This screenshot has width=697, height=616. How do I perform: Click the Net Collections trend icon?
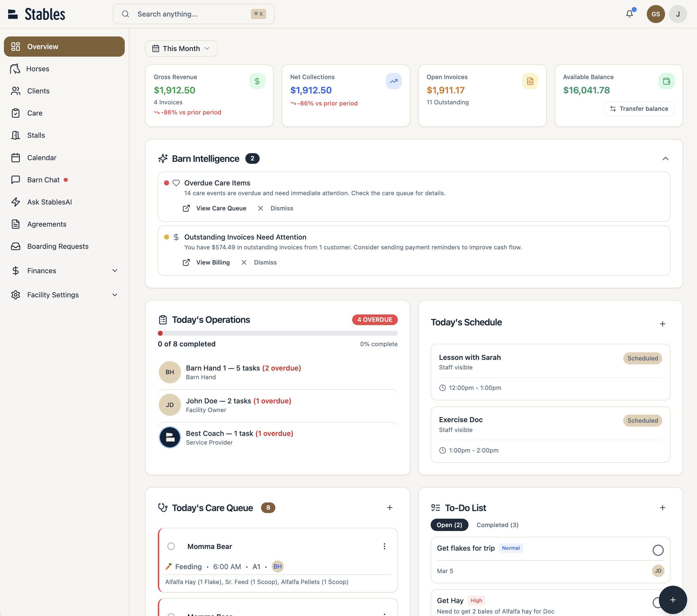394,81
